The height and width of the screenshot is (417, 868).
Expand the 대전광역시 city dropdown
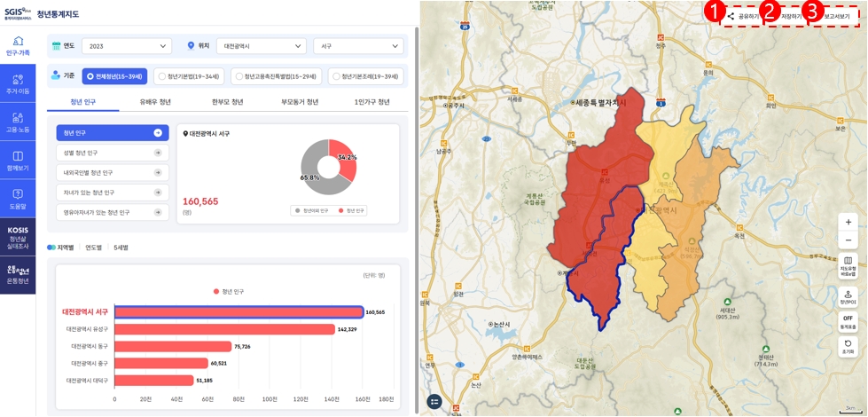point(261,46)
